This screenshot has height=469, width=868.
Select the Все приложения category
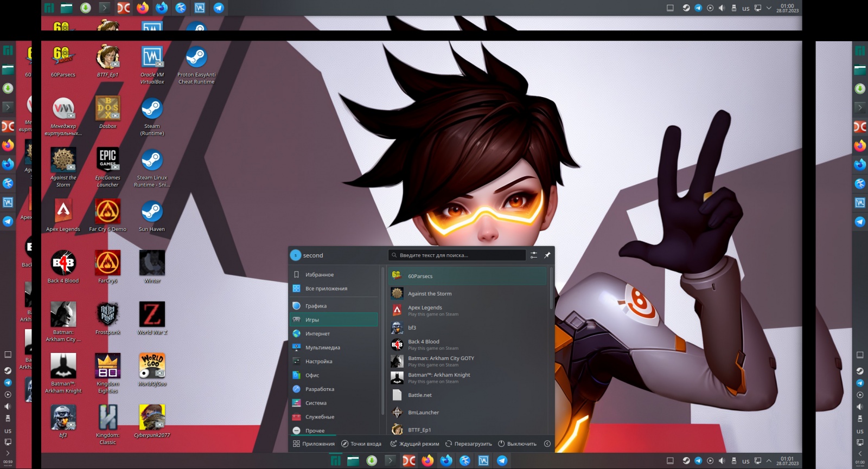coord(334,288)
